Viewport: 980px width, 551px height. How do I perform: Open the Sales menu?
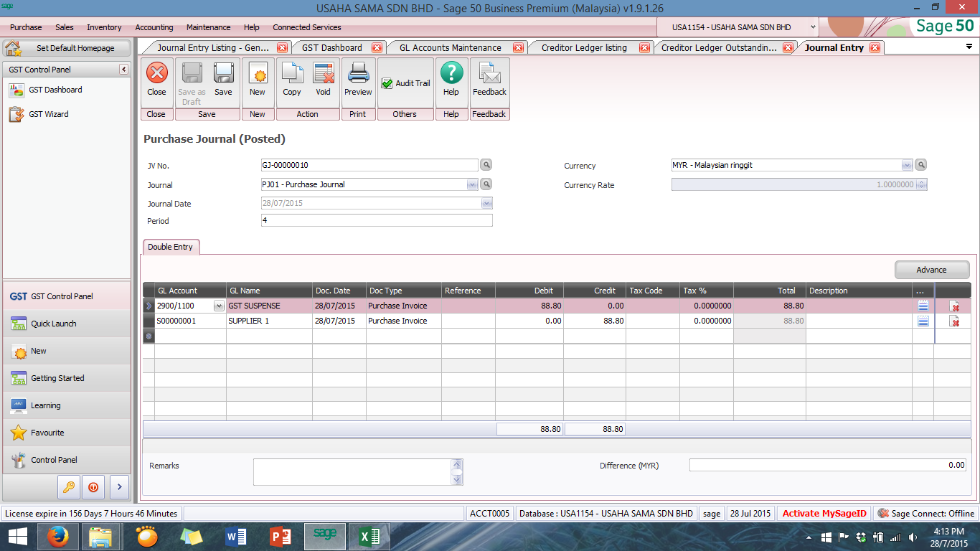pos(65,27)
